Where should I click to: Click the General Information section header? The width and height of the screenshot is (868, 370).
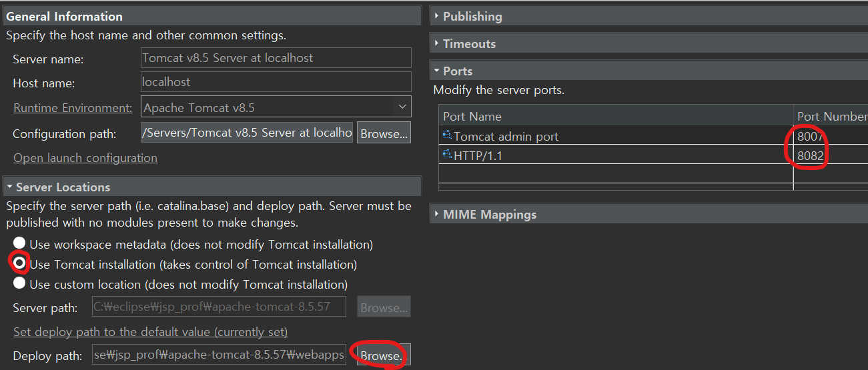pyautogui.click(x=211, y=16)
